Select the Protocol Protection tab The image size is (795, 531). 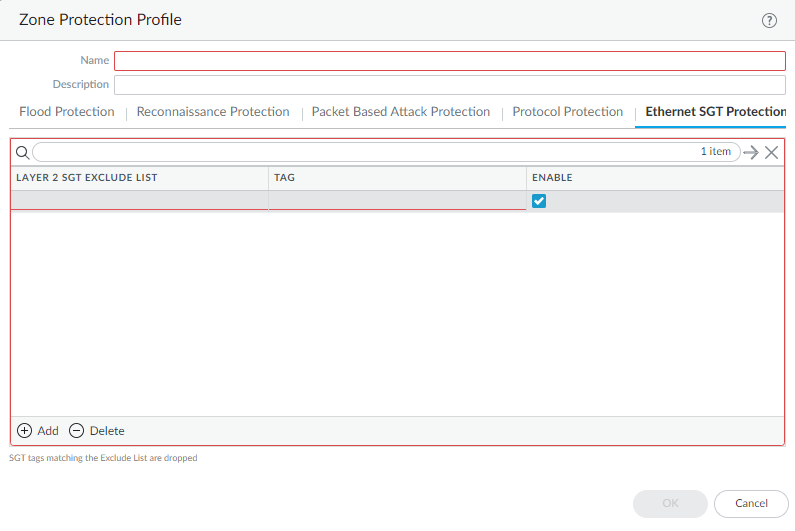(x=567, y=112)
